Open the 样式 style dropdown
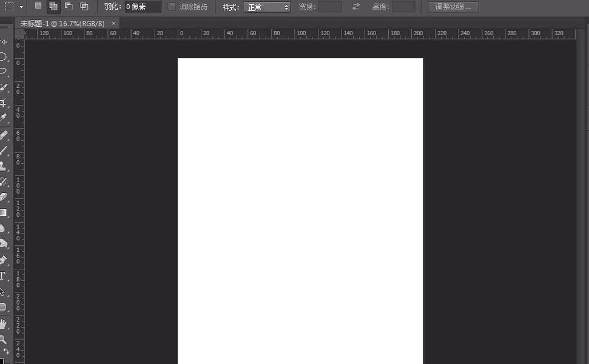Screen dimensions: 589x364 coord(267,7)
